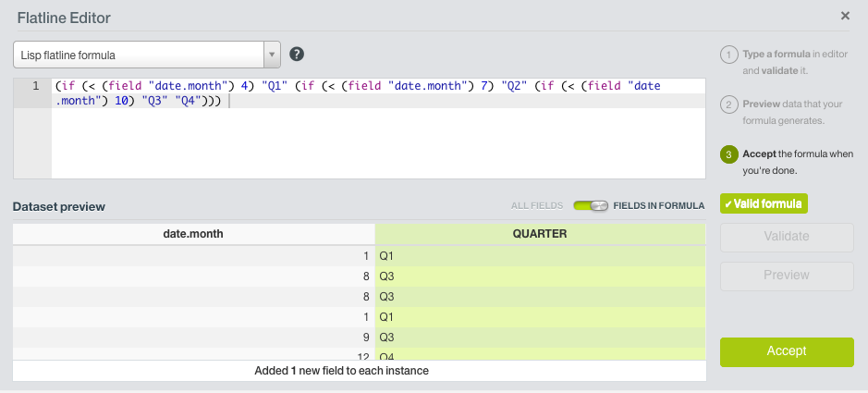Screen dimensions: 868x393
Task: Click the FIELDS IN FORMULA label
Action: pos(659,206)
